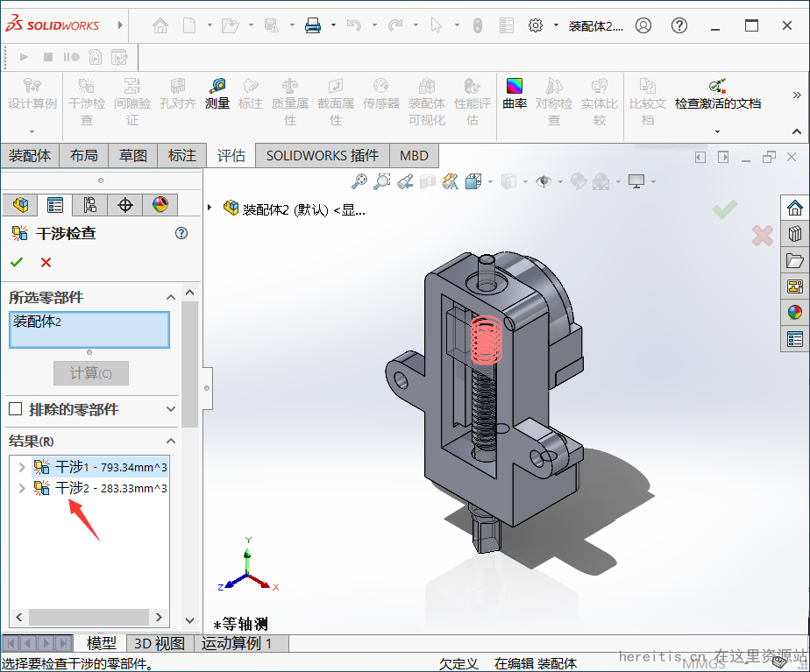This screenshot has height=672, width=810.
Task: Open the Dynamic Annotation Views icon
Action: (451, 181)
